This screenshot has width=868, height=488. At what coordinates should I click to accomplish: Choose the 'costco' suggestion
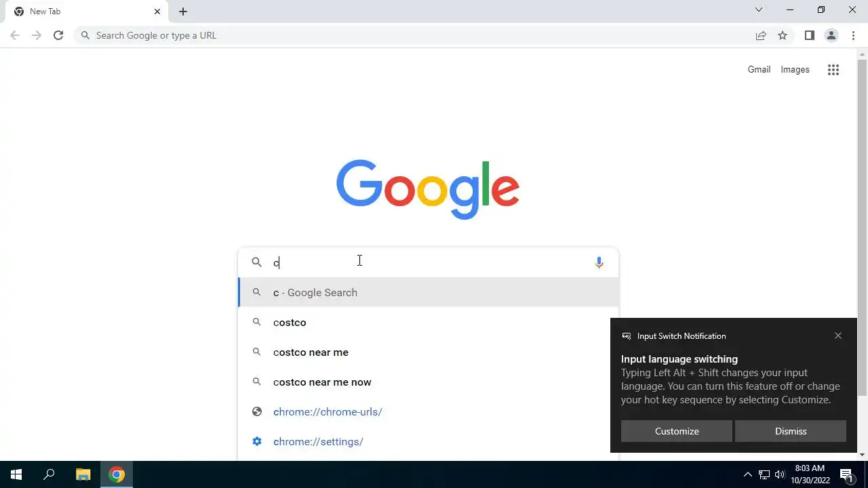429,322
